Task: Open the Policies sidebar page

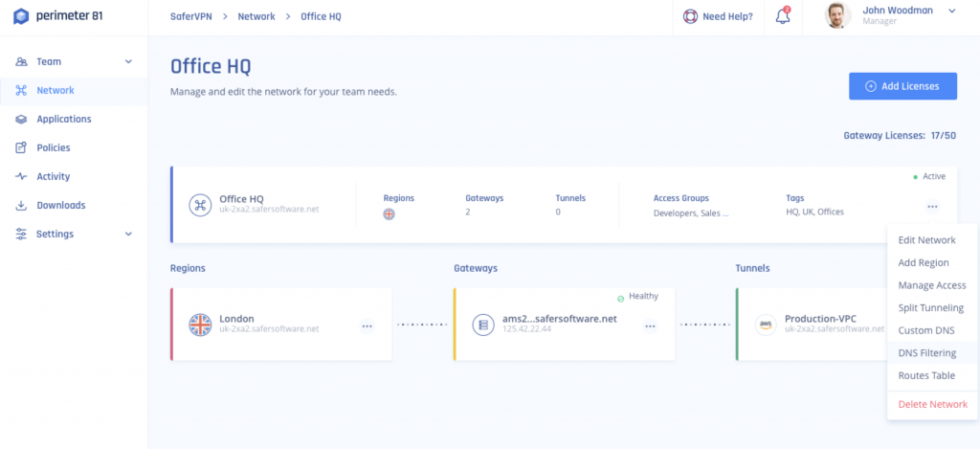Action: 53,148
